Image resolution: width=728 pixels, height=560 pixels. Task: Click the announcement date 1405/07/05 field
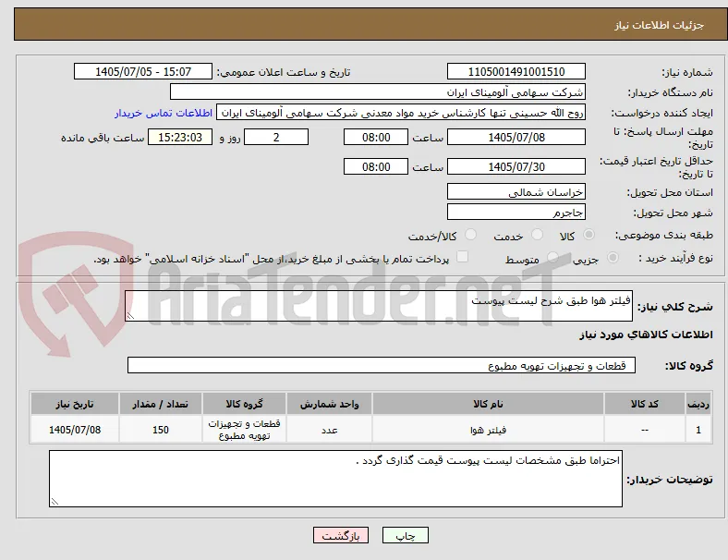pyautogui.click(x=143, y=71)
